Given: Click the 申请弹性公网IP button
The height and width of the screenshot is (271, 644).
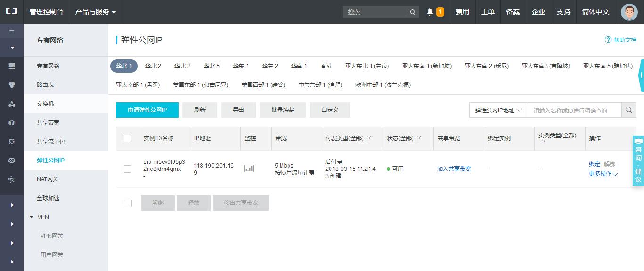Looking at the screenshot, I should (147, 110).
